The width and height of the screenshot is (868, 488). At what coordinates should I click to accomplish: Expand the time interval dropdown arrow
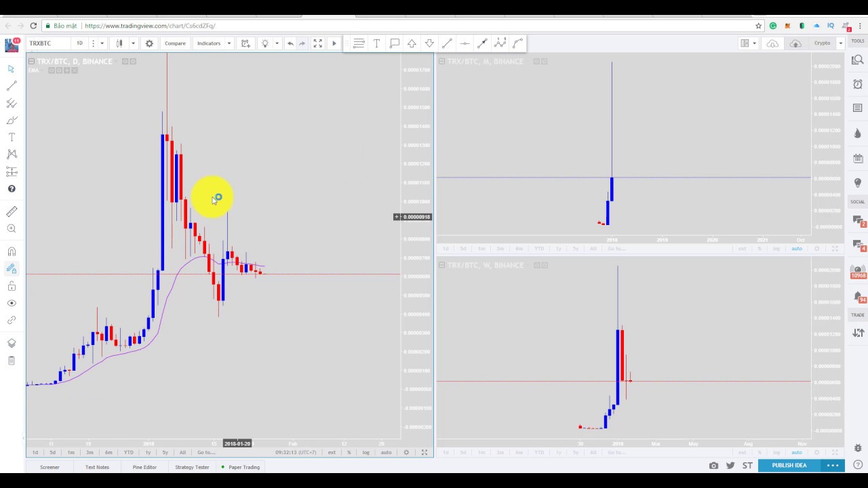point(102,43)
